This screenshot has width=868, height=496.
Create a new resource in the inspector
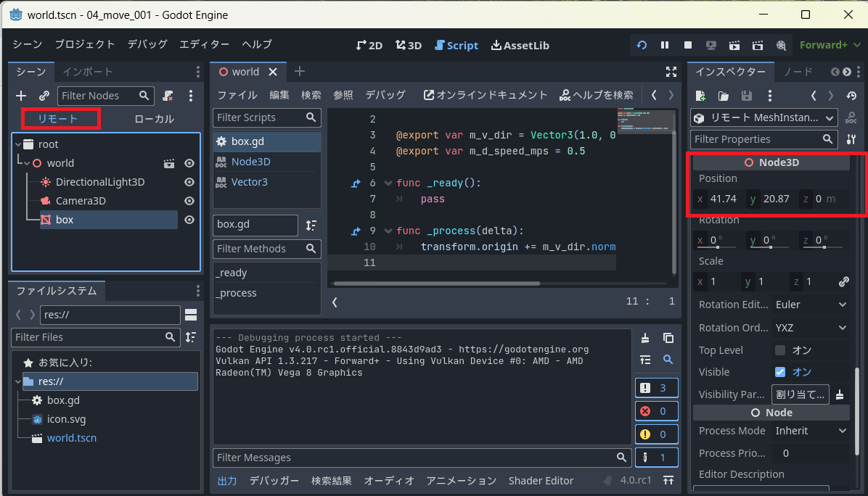click(700, 96)
